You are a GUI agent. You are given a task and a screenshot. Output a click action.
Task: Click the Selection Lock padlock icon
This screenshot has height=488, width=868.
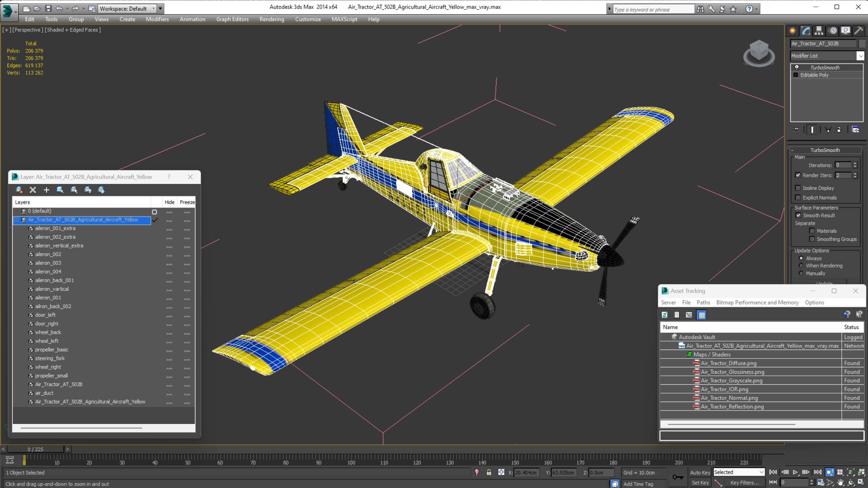[x=489, y=472]
